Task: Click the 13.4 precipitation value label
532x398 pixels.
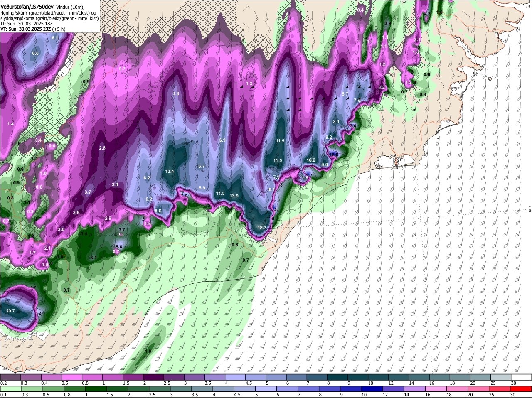Action: point(170,171)
